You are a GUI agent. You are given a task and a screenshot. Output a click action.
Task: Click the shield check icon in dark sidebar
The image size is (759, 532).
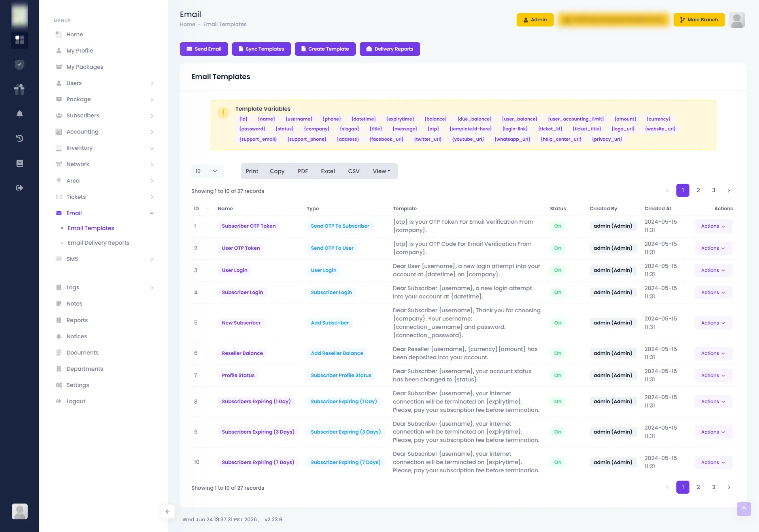(19, 65)
